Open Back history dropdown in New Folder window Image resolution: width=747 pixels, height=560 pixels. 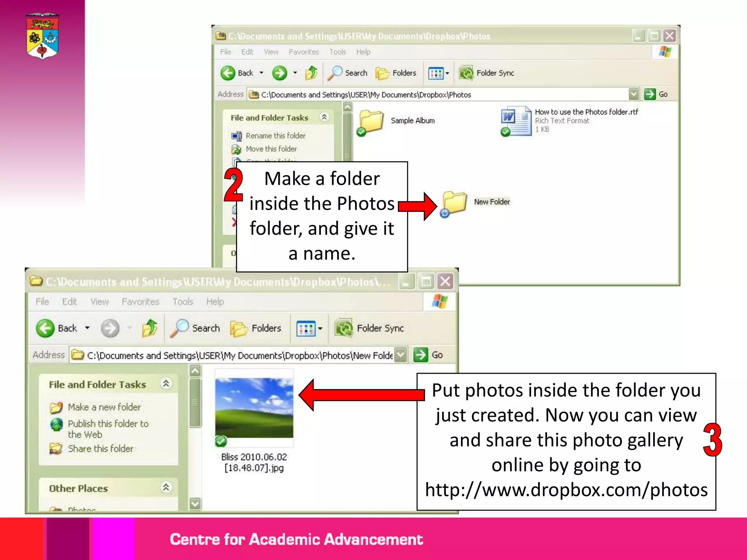tap(87, 328)
